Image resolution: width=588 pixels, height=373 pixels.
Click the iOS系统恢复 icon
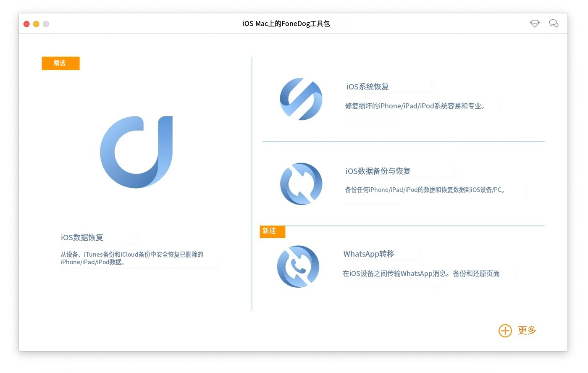[301, 99]
